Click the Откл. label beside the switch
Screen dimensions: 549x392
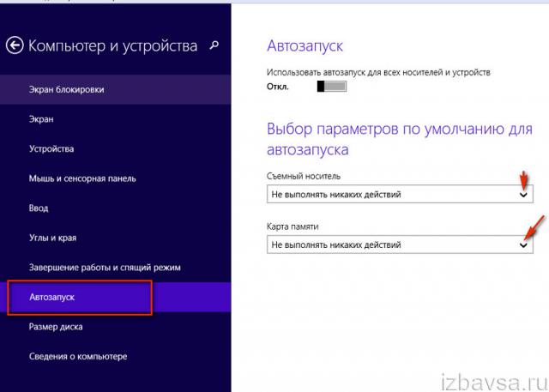coord(278,87)
